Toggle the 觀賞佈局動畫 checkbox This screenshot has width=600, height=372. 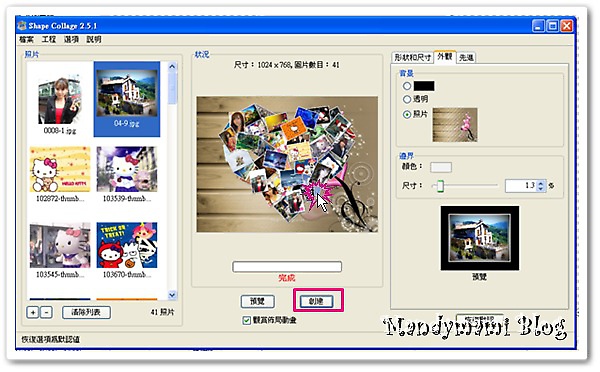pos(246,320)
